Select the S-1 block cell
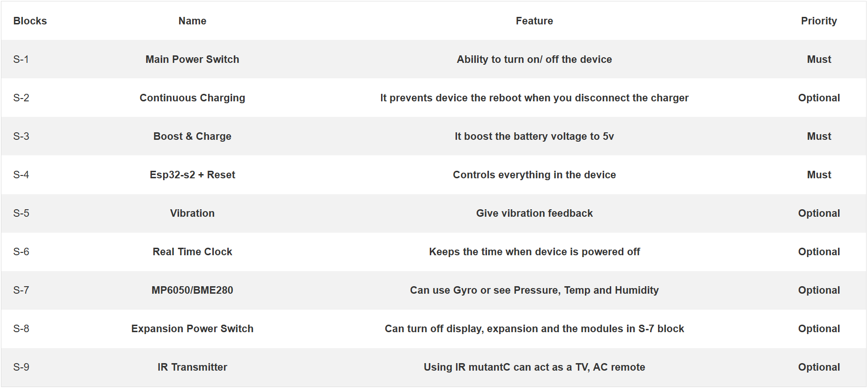 click(x=21, y=60)
